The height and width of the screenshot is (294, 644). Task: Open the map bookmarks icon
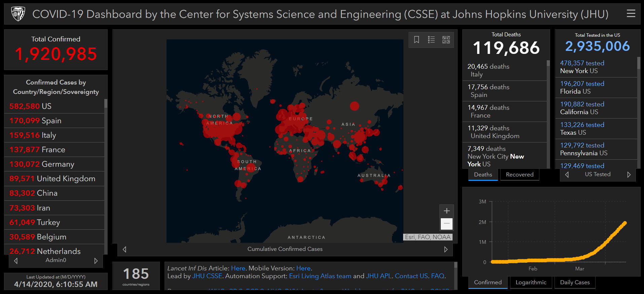[x=417, y=40]
